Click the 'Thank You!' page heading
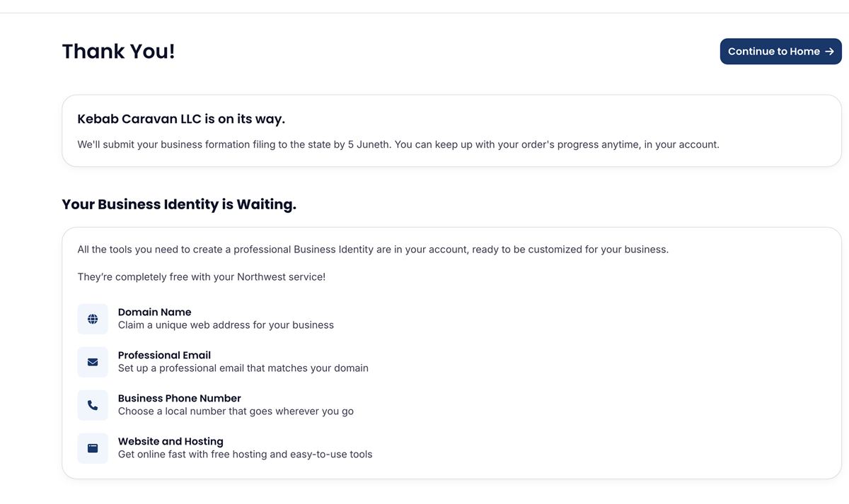 pyautogui.click(x=118, y=51)
